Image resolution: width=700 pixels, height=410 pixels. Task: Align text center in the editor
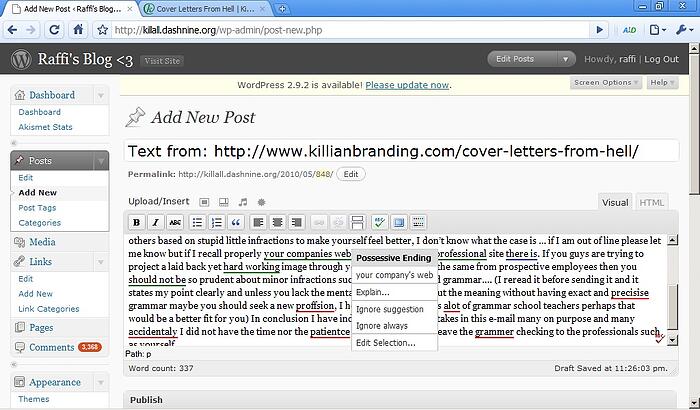point(277,222)
